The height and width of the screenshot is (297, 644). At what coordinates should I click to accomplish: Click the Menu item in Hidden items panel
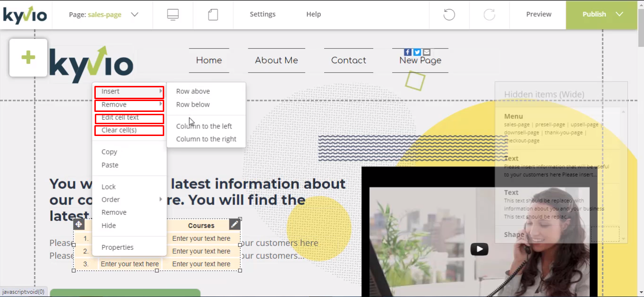pyautogui.click(x=557, y=128)
